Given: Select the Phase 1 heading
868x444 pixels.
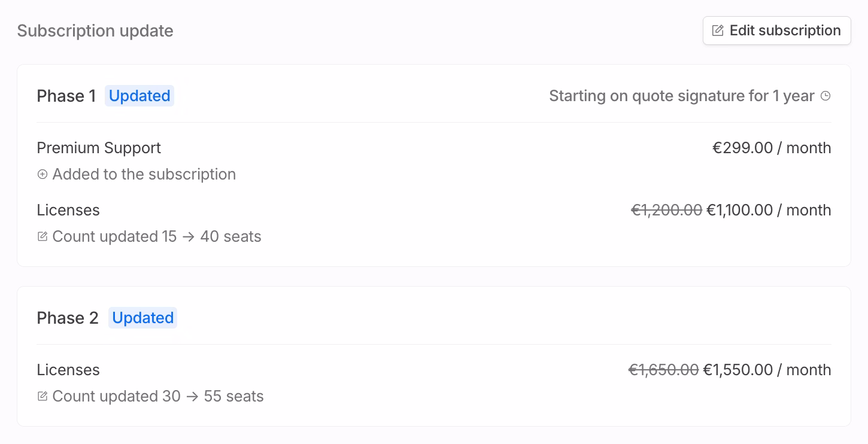Looking at the screenshot, I should 66,96.
